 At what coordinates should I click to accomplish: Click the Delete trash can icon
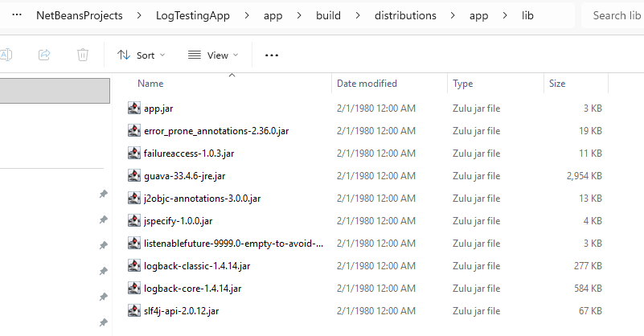pos(82,55)
